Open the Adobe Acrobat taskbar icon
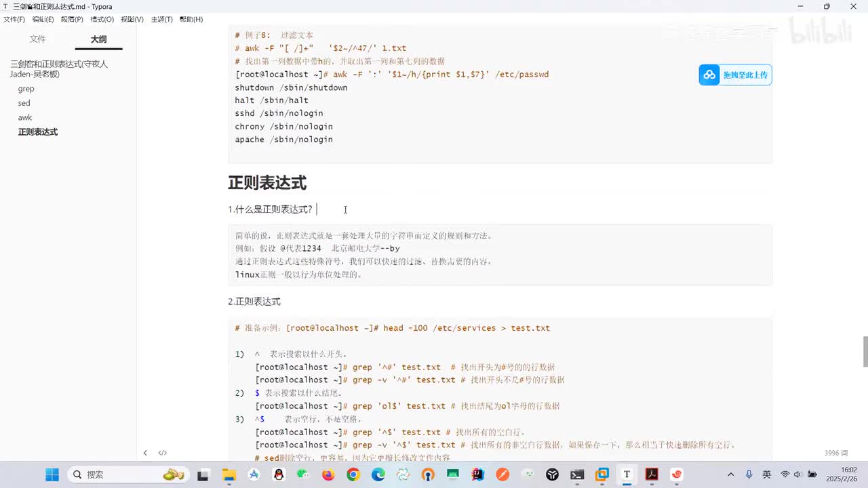The width and height of the screenshot is (868, 488). [x=652, y=474]
